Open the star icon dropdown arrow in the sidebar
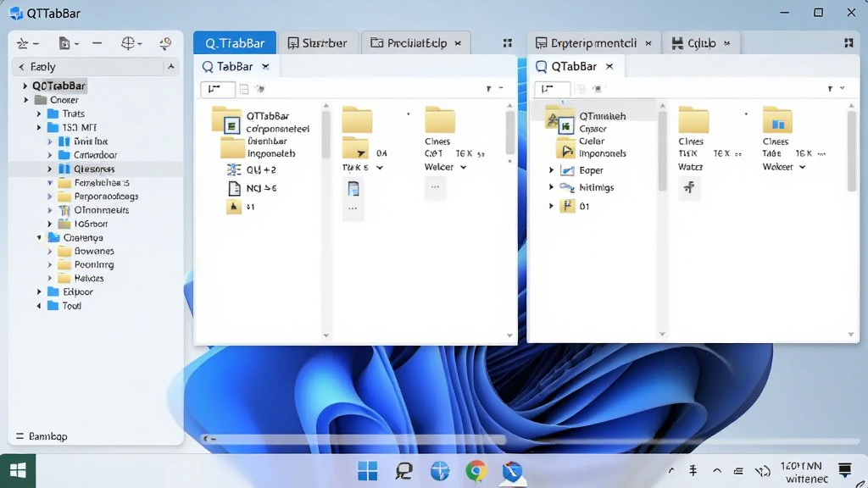Screen dimensions: 868x488 coord(36,44)
